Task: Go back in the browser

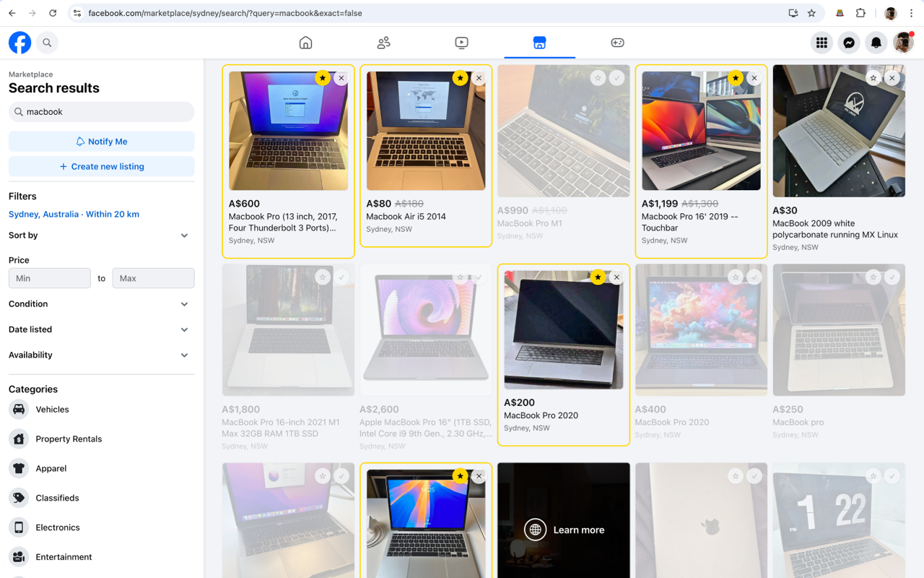Action: pyautogui.click(x=12, y=13)
